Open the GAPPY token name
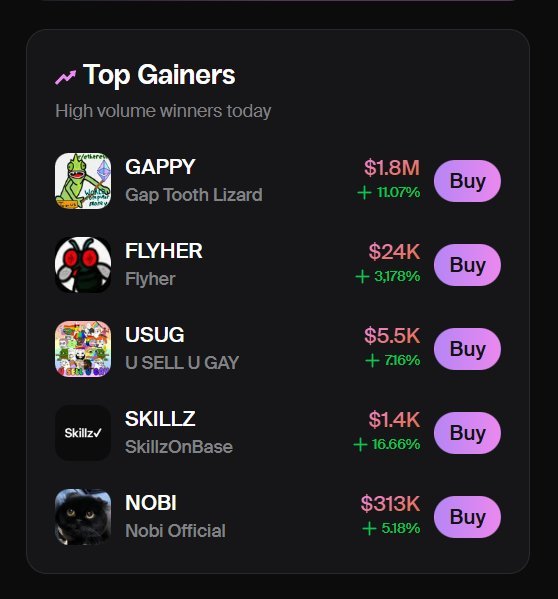This screenshot has width=558, height=599. [x=160, y=167]
